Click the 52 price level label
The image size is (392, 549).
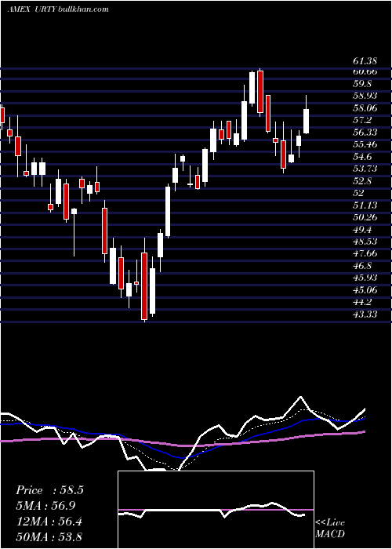pos(359,193)
